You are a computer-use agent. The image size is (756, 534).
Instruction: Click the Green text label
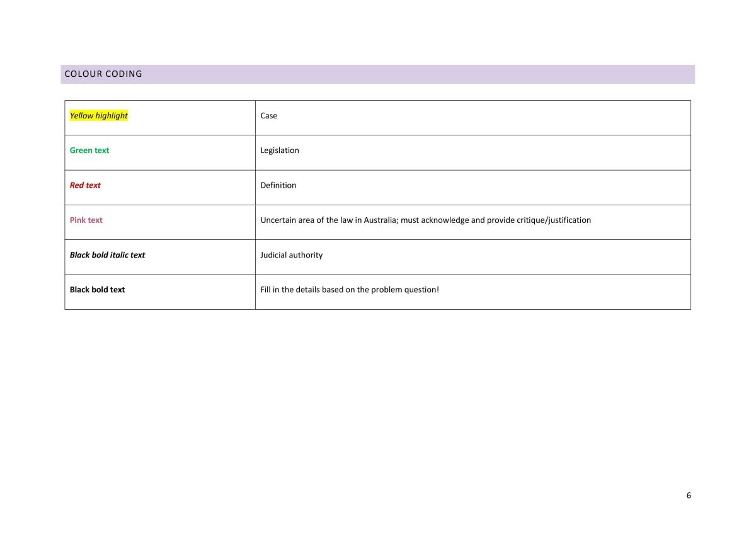click(x=89, y=151)
